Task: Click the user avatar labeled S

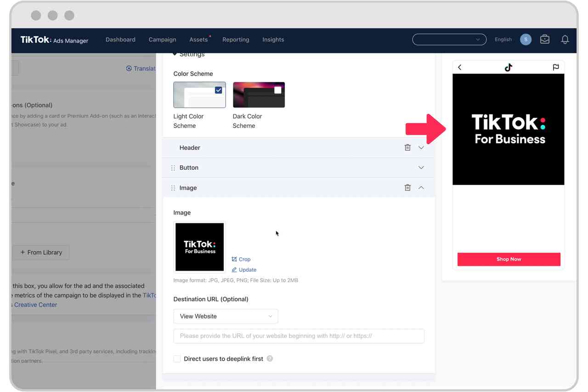Action: pyautogui.click(x=526, y=40)
